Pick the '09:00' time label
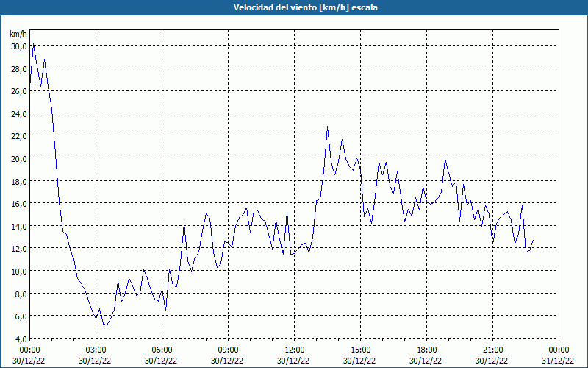 (228, 350)
